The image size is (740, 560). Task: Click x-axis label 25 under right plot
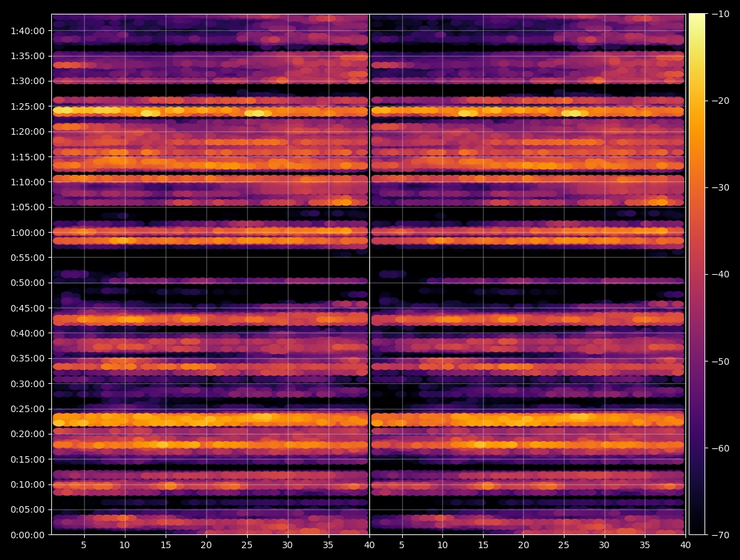(x=564, y=545)
